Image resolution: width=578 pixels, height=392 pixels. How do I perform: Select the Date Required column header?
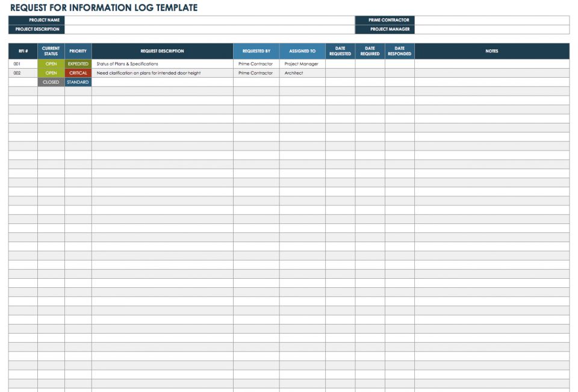[x=370, y=51]
